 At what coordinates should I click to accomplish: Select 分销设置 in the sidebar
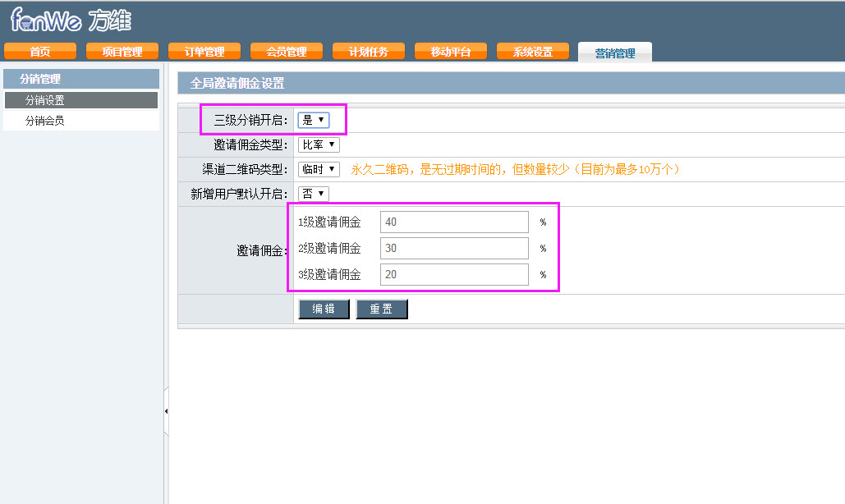80,100
